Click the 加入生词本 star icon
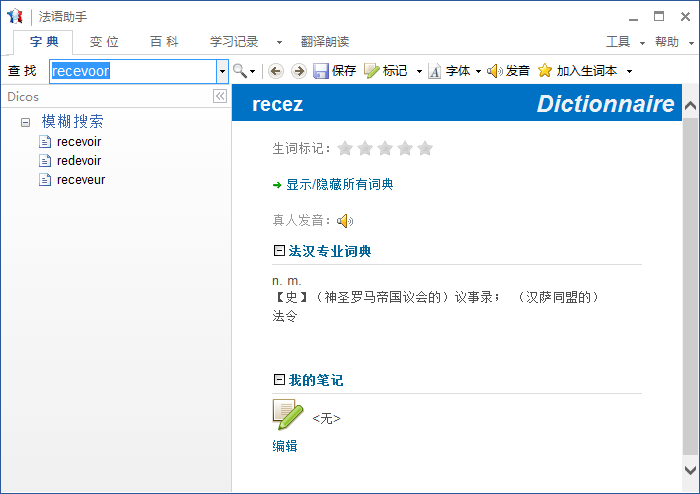 pyautogui.click(x=545, y=71)
